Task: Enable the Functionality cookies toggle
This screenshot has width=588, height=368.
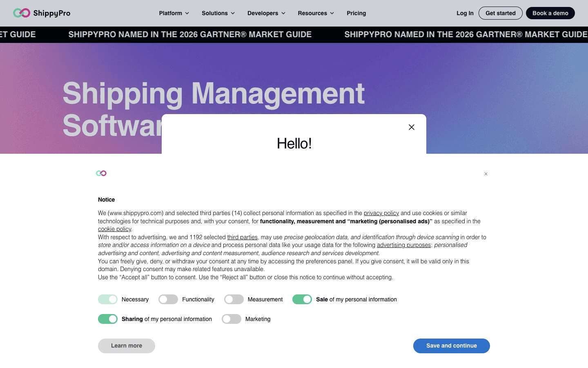Action: tap(168, 299)
